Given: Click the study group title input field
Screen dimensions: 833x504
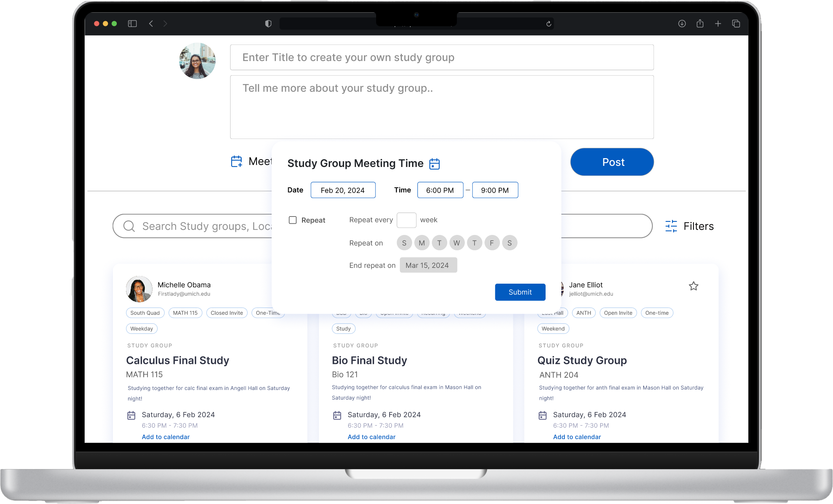Looking at the screenshot, I should 441,58.
